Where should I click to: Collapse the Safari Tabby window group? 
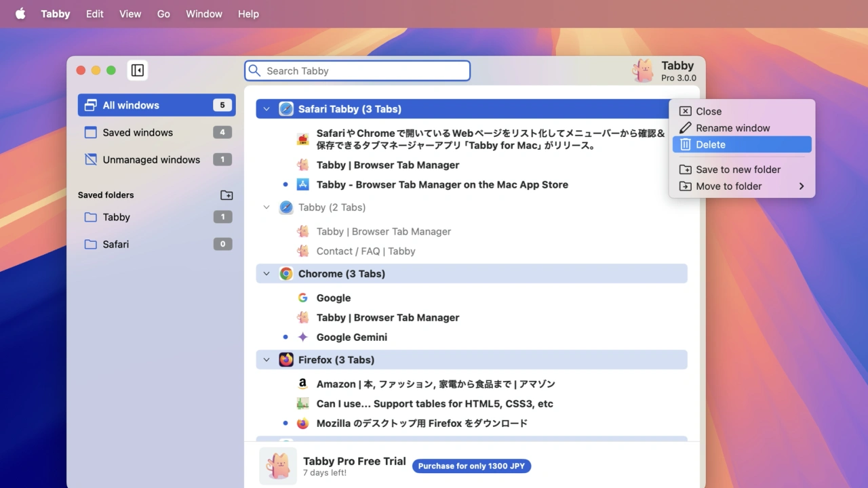coord(267,109)
